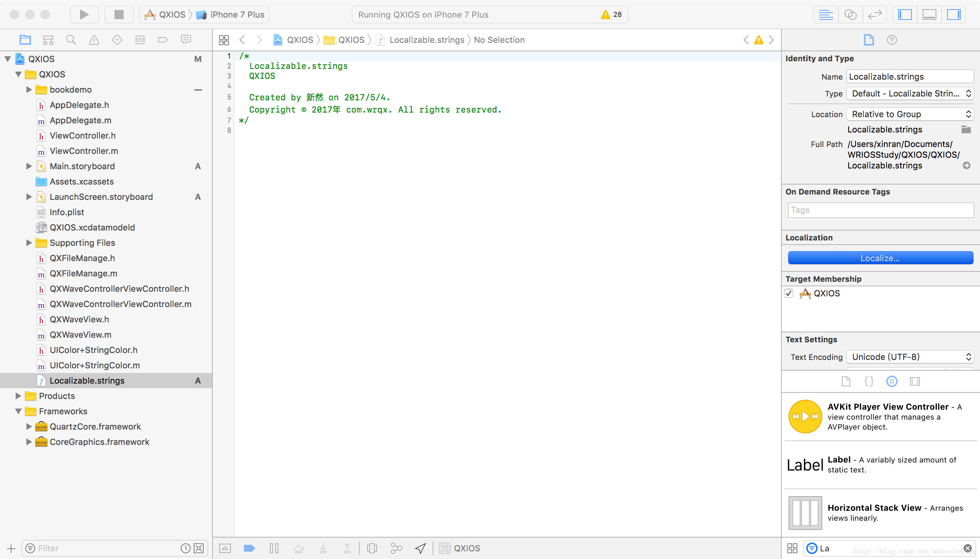This screenshot has height=559, width=980.
Task: Expand the bookdemo folder
Action: click(x=29, y=90)
